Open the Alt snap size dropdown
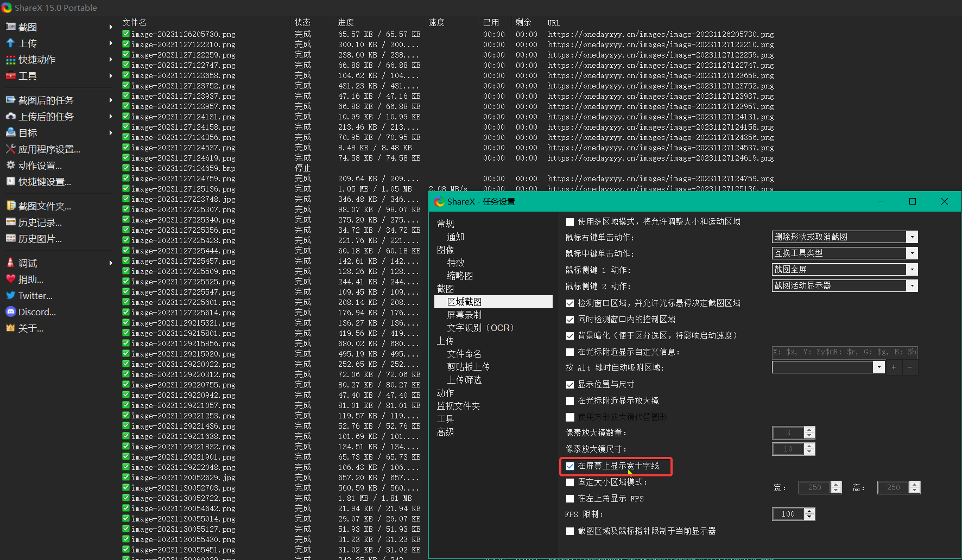This screenshot has width=962, height=560. (828, 367)
